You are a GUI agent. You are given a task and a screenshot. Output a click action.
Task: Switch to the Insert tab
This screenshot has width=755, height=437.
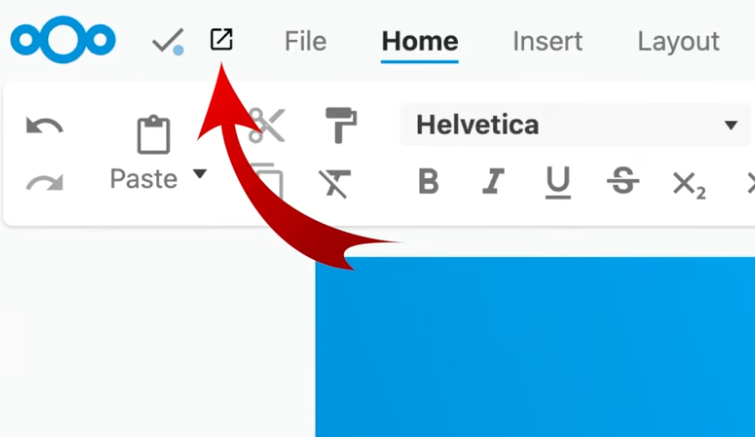(x=547, y=41)
